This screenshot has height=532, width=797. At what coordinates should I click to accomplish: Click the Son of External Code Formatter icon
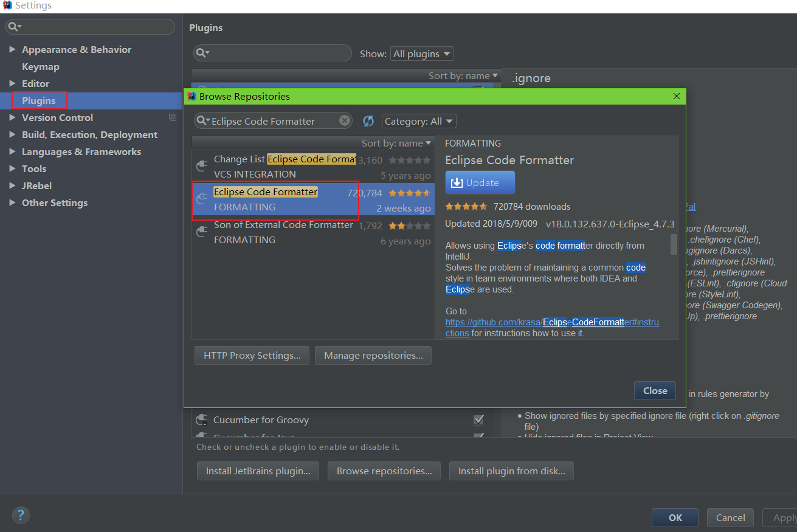(x=202, y=232)
